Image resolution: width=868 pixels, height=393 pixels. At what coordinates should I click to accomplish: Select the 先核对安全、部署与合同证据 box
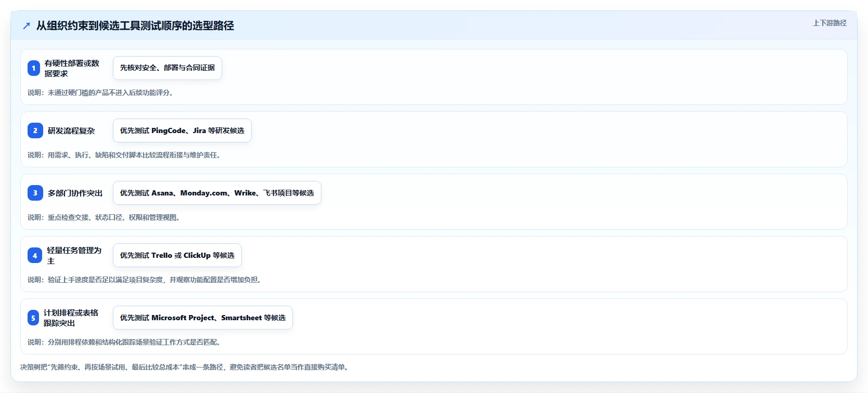click(167, 68)
